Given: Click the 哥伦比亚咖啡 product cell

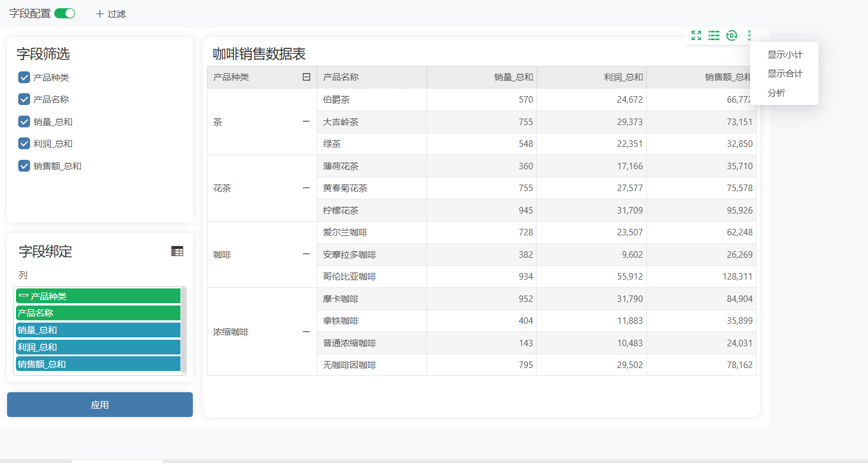Looking at the screenshot, I should point(371,277).
